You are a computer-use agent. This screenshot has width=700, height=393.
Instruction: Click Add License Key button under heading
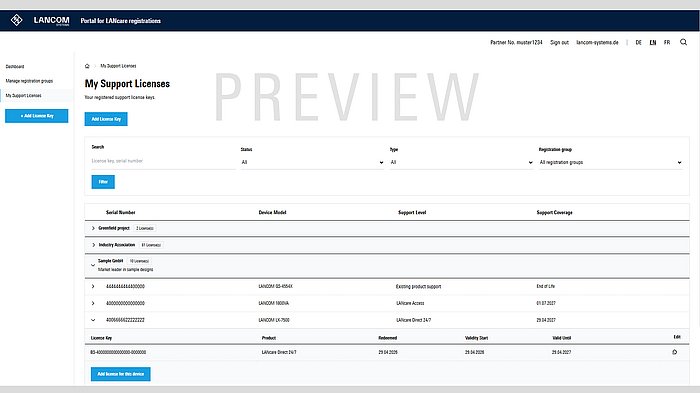(106, 119)
